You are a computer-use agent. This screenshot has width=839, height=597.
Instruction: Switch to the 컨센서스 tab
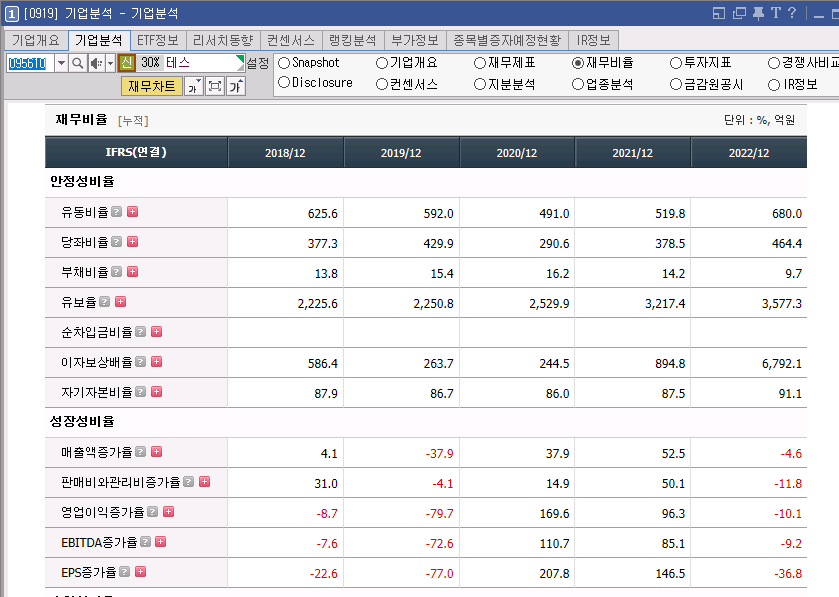point(291,40)
